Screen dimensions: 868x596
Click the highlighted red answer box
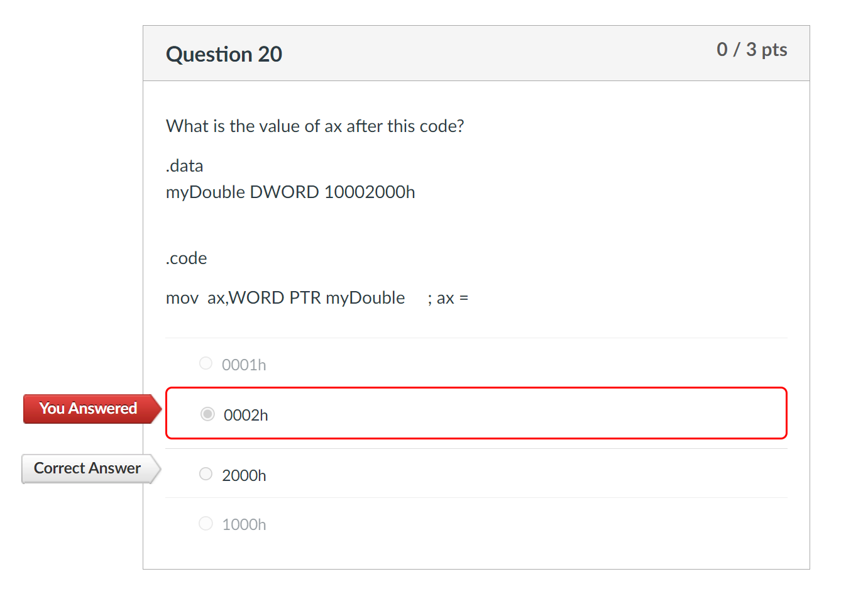click(476, 413)
